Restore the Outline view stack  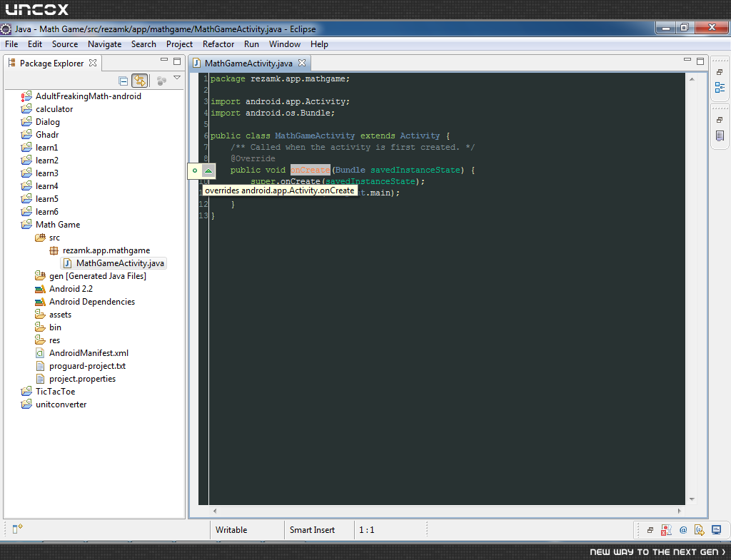(x=720, y=72)
